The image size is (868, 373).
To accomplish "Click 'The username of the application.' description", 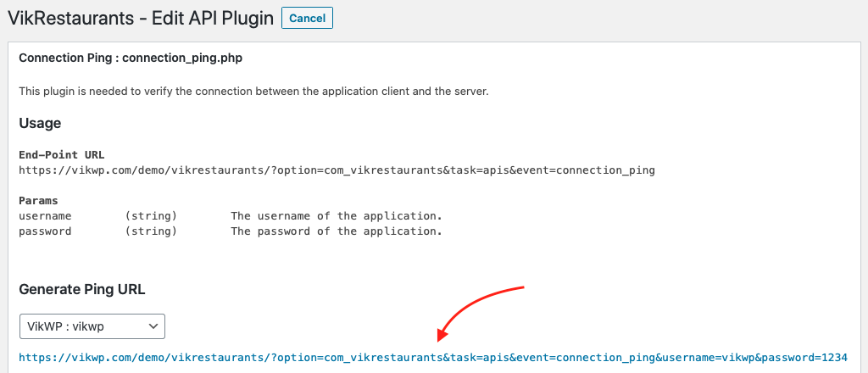I will pos(336,216).
